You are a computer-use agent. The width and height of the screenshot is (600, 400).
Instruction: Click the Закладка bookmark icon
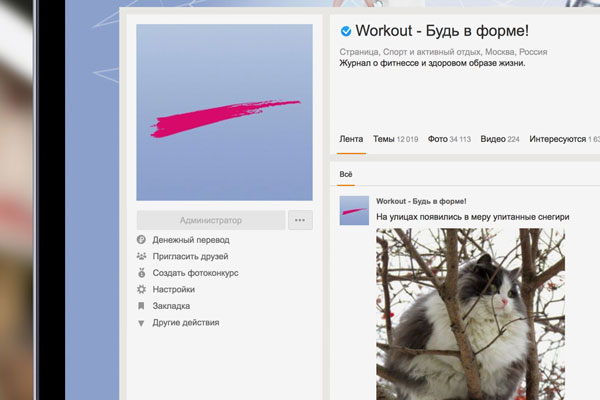coord(142,306)
